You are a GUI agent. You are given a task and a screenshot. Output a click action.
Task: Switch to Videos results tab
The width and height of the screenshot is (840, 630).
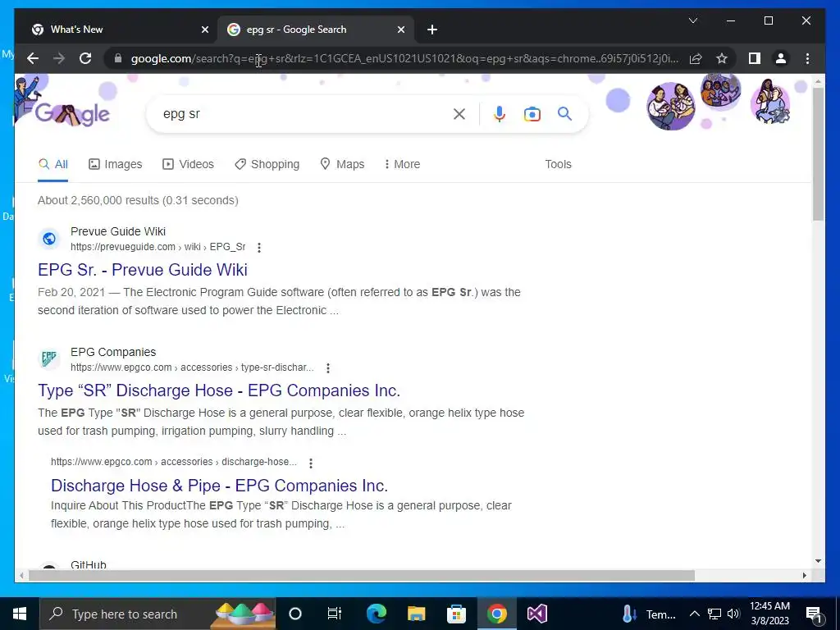(188, 164)
